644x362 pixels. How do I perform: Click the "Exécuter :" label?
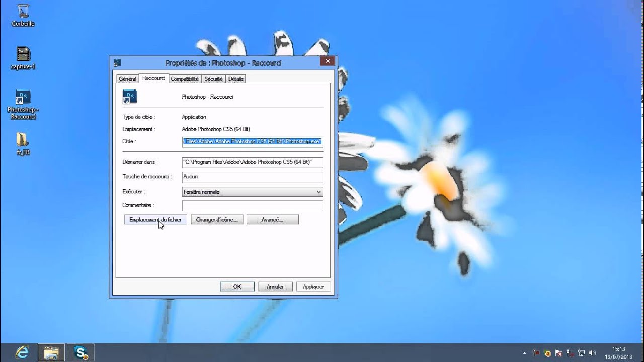tap(133, 192)
